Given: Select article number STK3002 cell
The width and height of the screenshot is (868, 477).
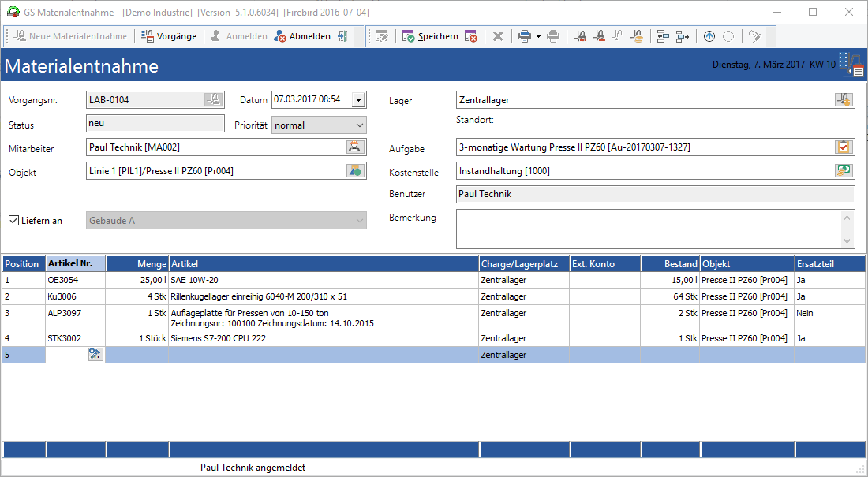Looking at the screenshot, I should (x=76, y=338).
